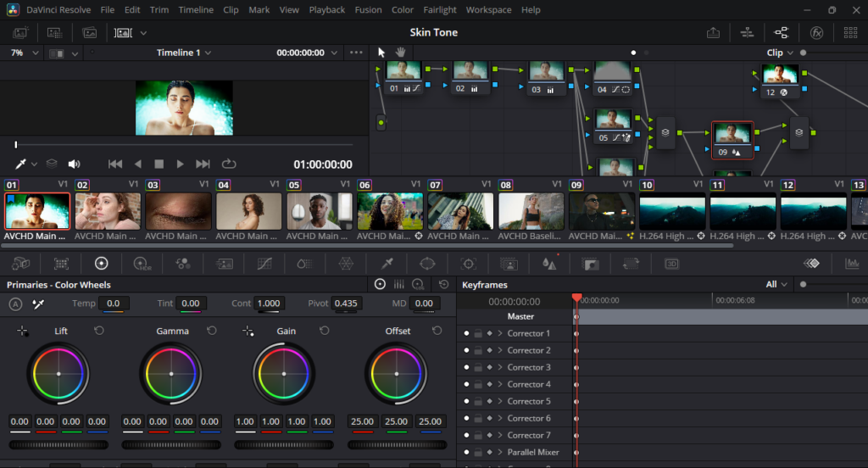Toggle mute audio speaker in viewer
868x468 pixels.
click(74, 164)
